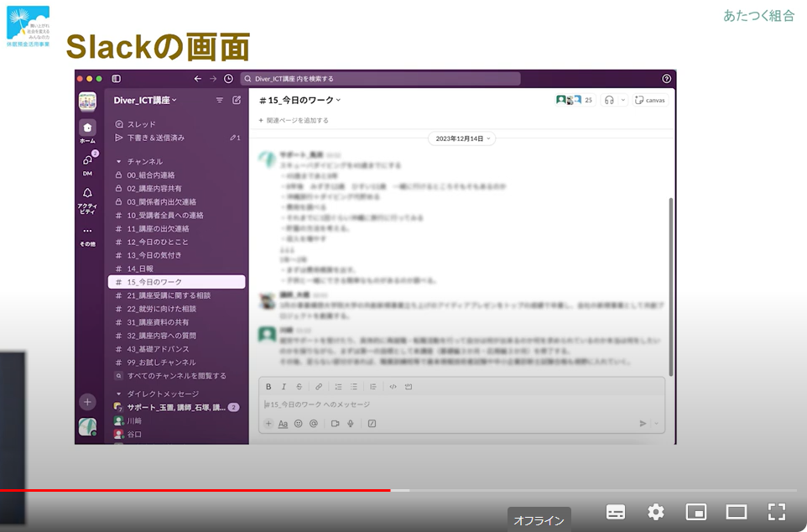Viewport: 807px width, 532px height.
Task: Send the message with arrow icon
Action: (x=643, y=423)
